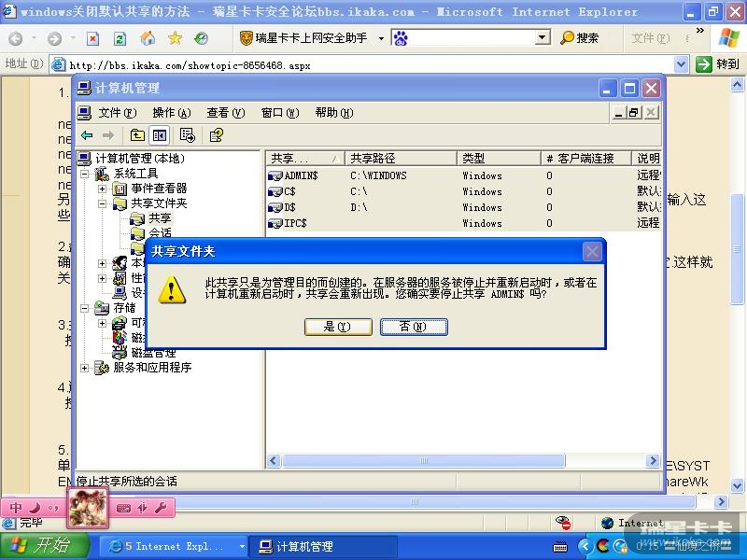Click the export list toolbar icon
This screenshot has width=747, height=560.
(188, 135)
